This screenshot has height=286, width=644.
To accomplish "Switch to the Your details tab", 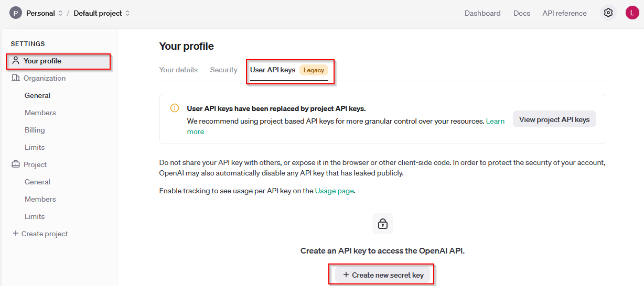I will [x=178, y=70].
